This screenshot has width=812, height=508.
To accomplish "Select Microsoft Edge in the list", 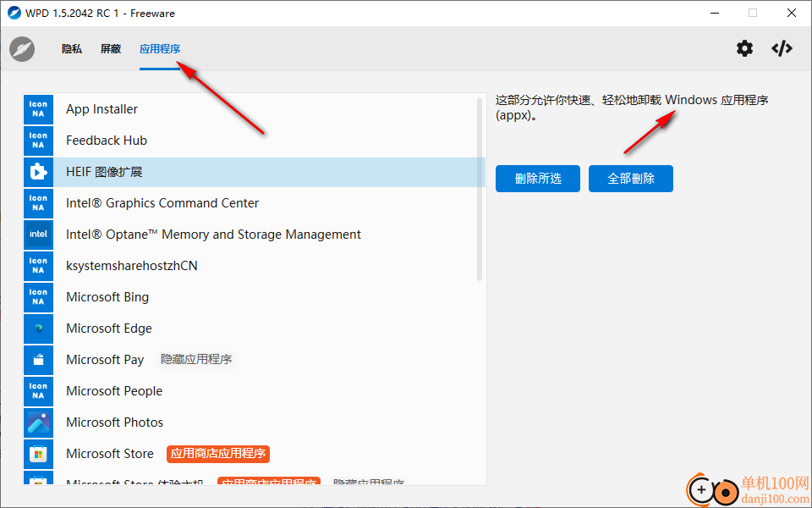I will click(255, 329).
